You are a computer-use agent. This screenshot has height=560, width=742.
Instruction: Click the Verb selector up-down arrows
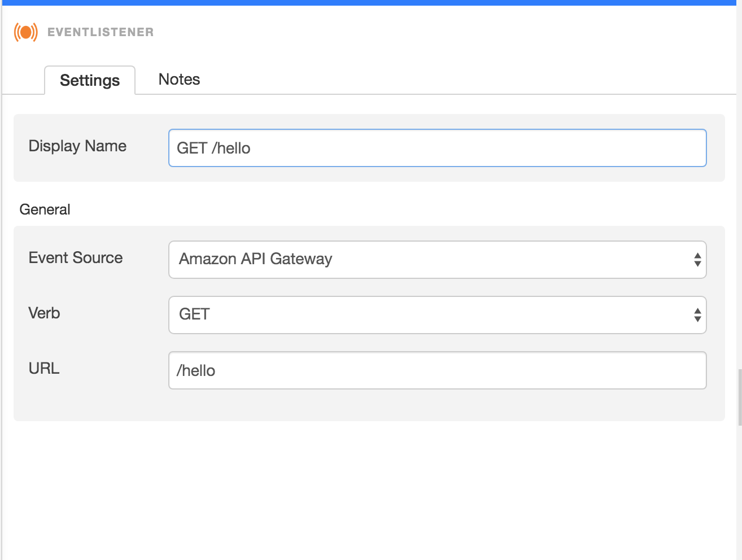point(697,315)
